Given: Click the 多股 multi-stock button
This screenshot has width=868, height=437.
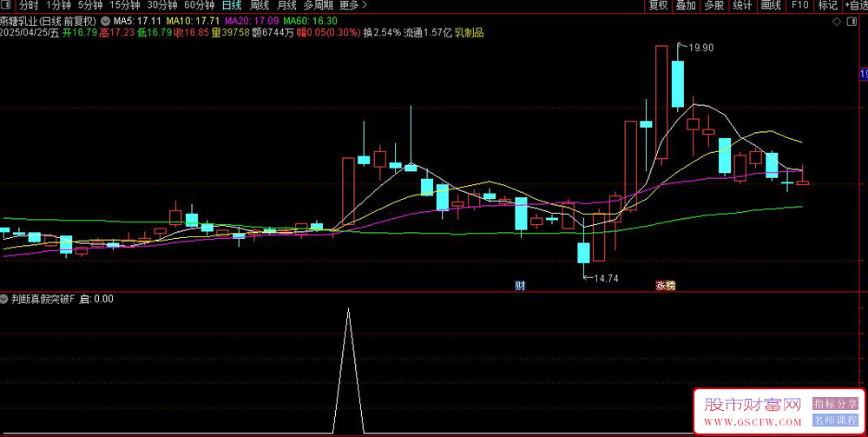Looking at the screenshot, I should pos(714,5).
